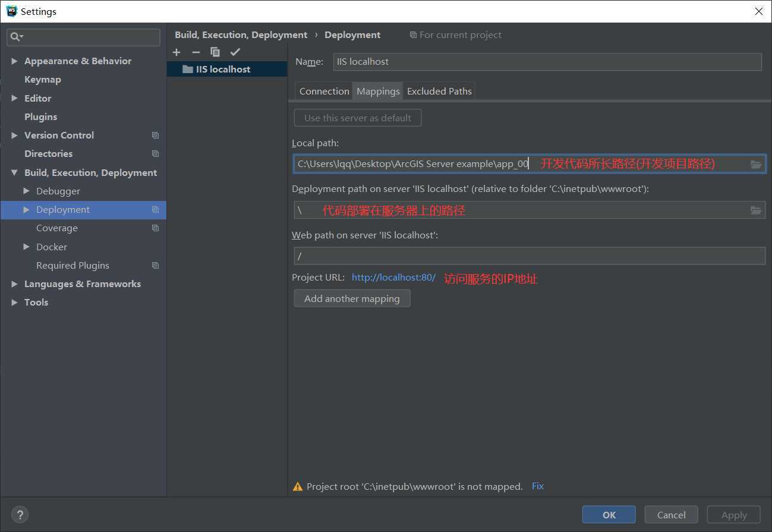772x532 pixels.
Task: Remove selected server with minus icon
Action: pyautogui.click(x=196, y=52)
